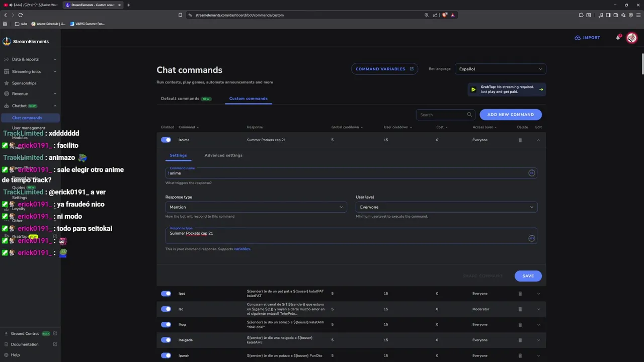The image size is (644, 362).
Task: Open the User level Everyone dropdown
Action: point(446,207)
